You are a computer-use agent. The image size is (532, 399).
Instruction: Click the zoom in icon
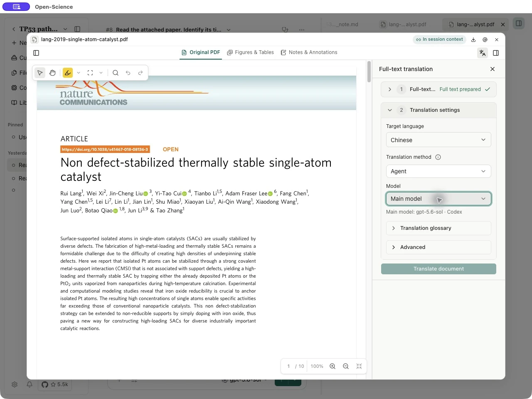(332, 366)
